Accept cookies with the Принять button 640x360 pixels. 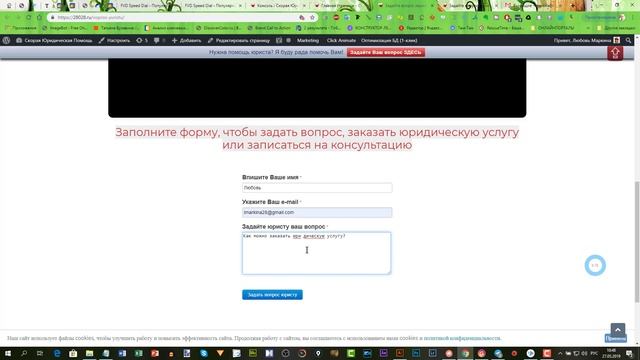[615, 338]
